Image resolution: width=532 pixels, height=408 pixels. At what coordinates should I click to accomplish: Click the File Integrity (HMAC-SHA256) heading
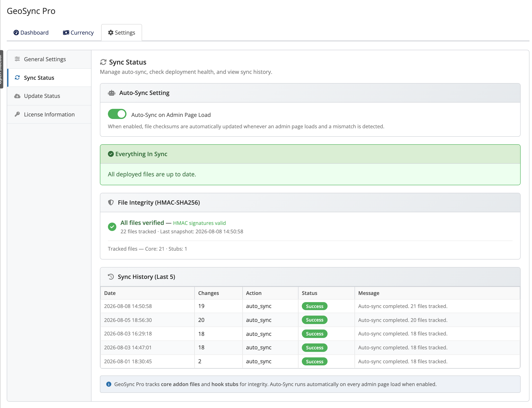[159, 203]
